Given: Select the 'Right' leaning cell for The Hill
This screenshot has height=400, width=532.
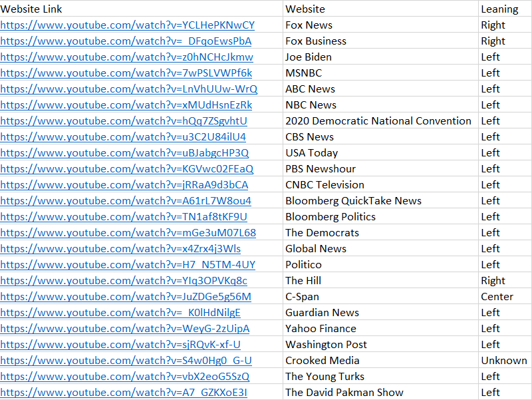Looking at the screenshot, I should point(505,280).
